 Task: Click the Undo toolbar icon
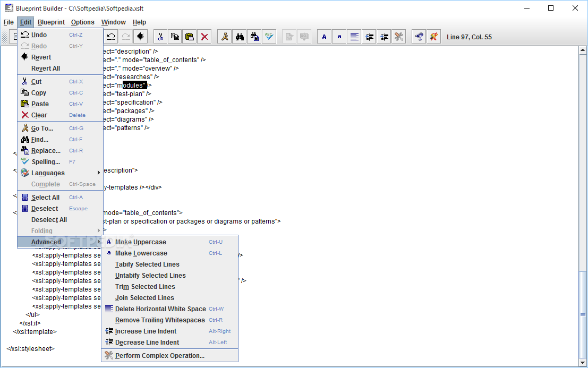click(x=111, y=37)
